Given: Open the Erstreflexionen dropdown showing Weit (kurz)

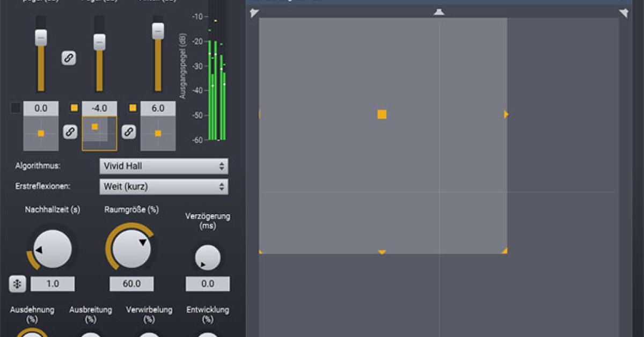Looking at the screenshot, I should [x=164, y=187].
